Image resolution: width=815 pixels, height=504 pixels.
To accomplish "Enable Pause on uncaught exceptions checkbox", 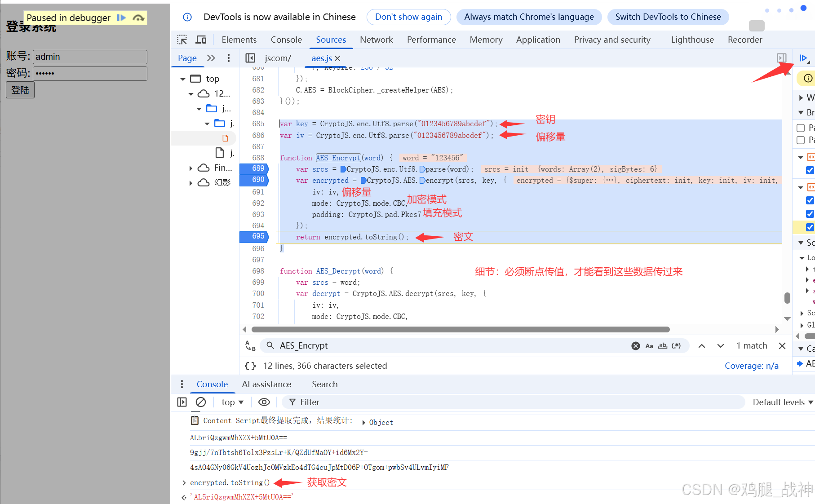I will [x=801, y=128].
